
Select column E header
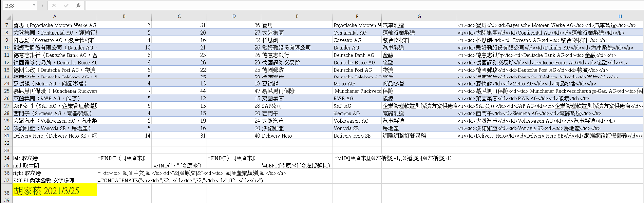[297, 16]
